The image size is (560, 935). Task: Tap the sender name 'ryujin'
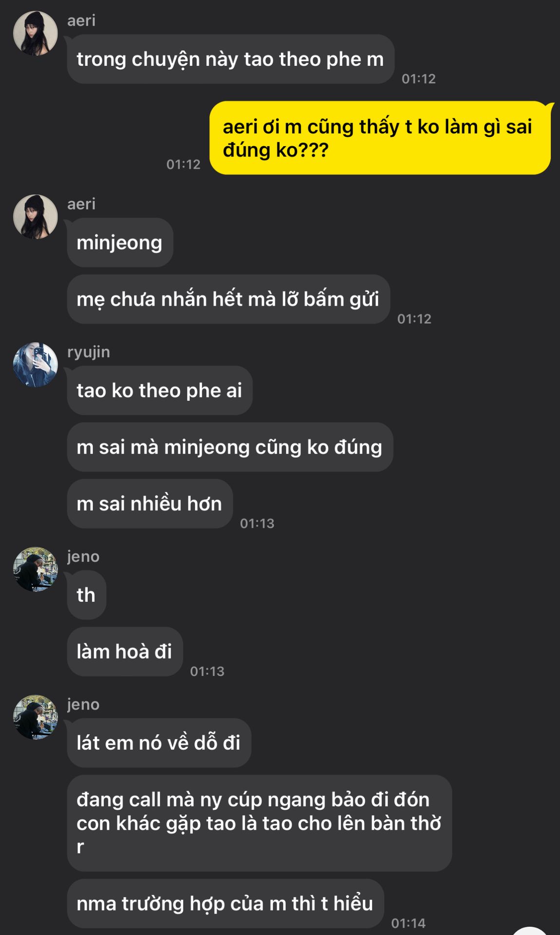[x=89, y=352]
